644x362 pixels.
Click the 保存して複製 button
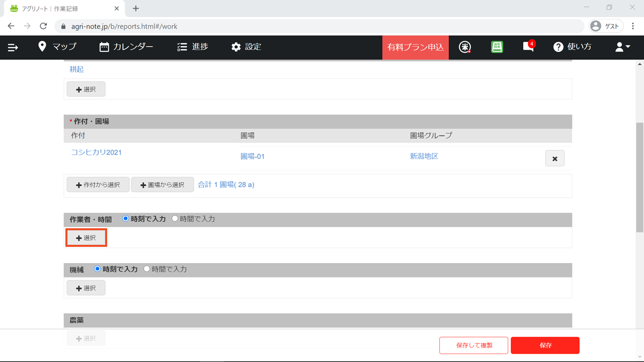click(x=473, y=345)
